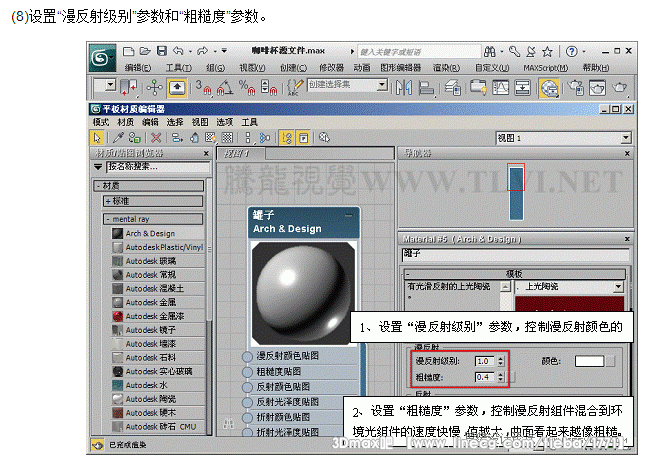The height and width of the screenshot is (460, 653).
Task: Select the Window/Crossing selection tool
Action: click(x=128, y=87)
